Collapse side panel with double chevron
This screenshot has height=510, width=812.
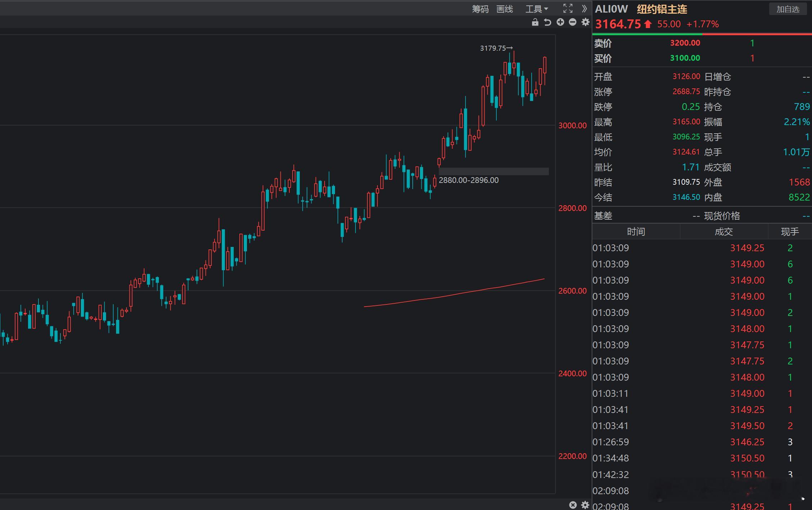[x=584, y=9]
